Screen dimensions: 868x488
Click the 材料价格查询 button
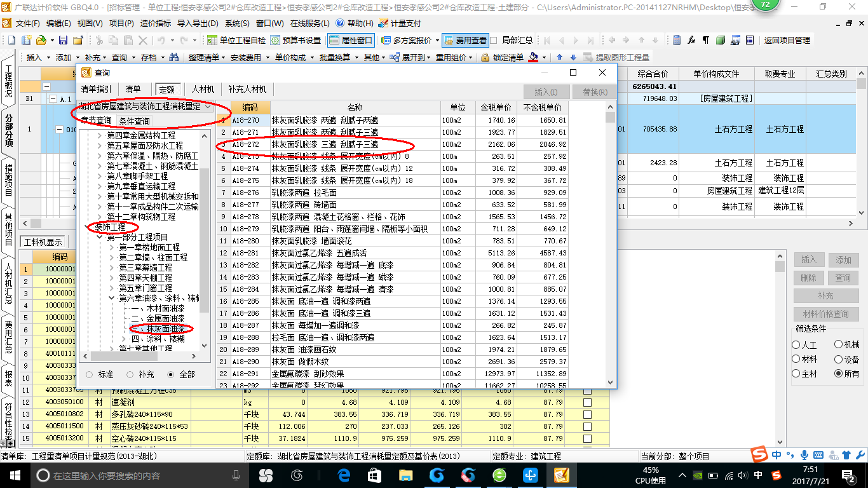pyautogui.click(x=825, y=314)
